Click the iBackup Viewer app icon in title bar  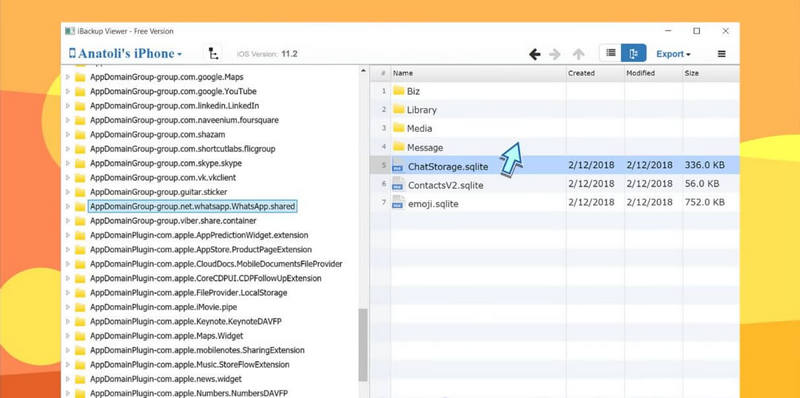pos(70,31)
